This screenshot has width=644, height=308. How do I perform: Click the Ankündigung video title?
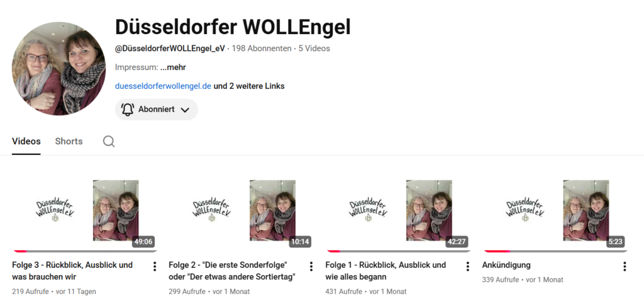click(506, 265)
